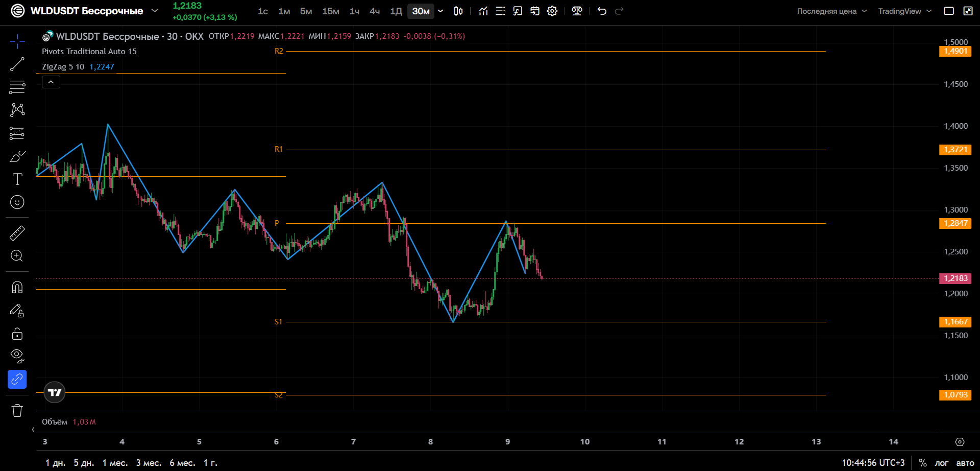This screenshot has width=980, height=471.
Task: Expand the WLDUSDT symbol dropdown
Action: coord(155,11)
